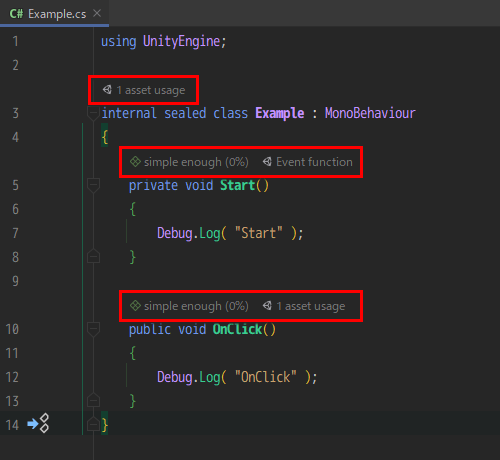The height and width of the screenshot is (460, 500).
Task: Open 'simple enough (0%)' hint above OnClick
Action: coord(196,306)
